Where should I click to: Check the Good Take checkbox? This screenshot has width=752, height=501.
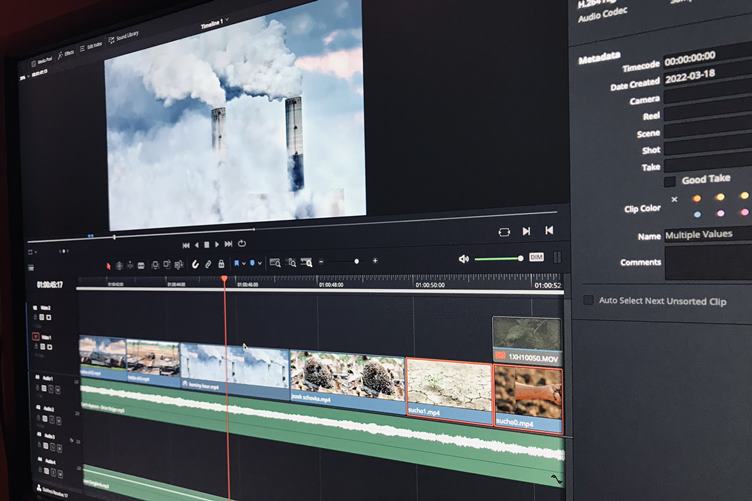[x=670, y=182]
